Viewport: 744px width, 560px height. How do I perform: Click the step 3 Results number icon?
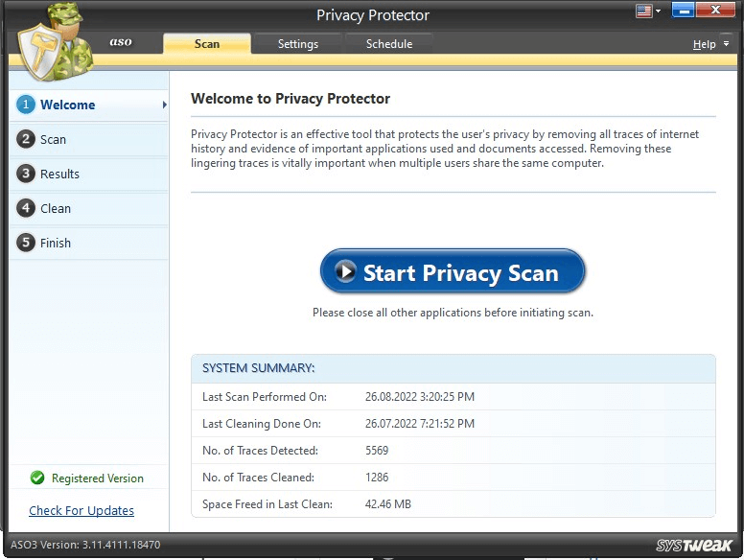click(26, 174)
